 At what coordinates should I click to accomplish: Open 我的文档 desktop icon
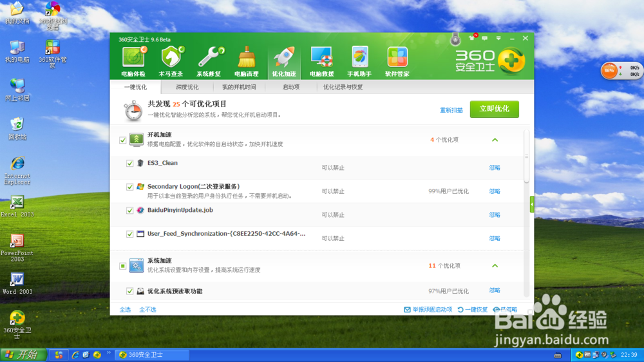click(x=17, y=13)
